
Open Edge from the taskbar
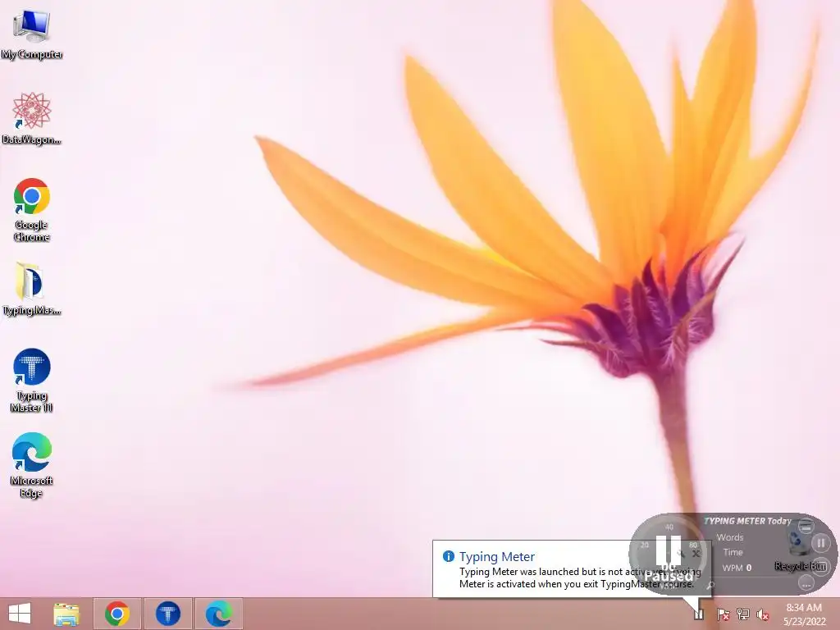[218, 614]
